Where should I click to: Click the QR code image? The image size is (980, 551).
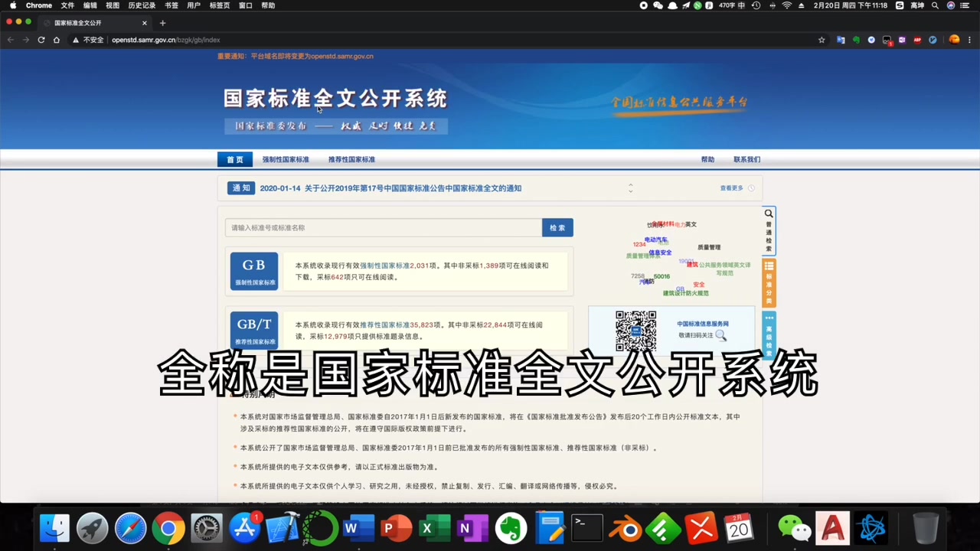(x=635, y=330)
